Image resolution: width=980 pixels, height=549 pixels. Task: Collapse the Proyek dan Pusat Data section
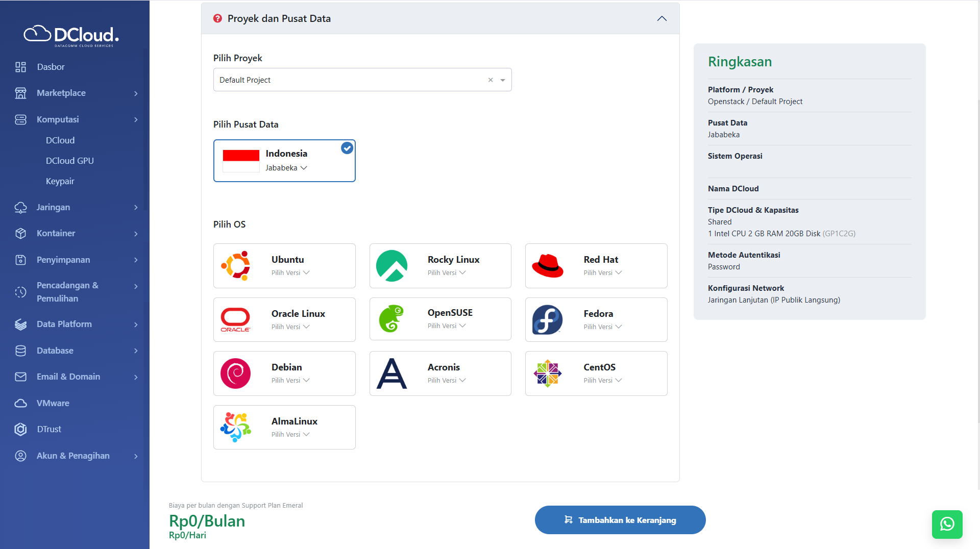[x=661, y=18]
